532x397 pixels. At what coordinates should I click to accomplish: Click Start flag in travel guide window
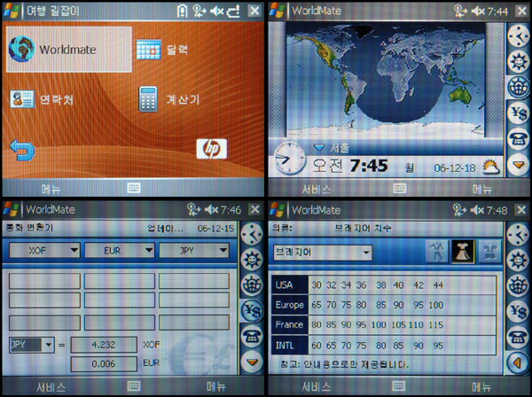pos(12,11)
